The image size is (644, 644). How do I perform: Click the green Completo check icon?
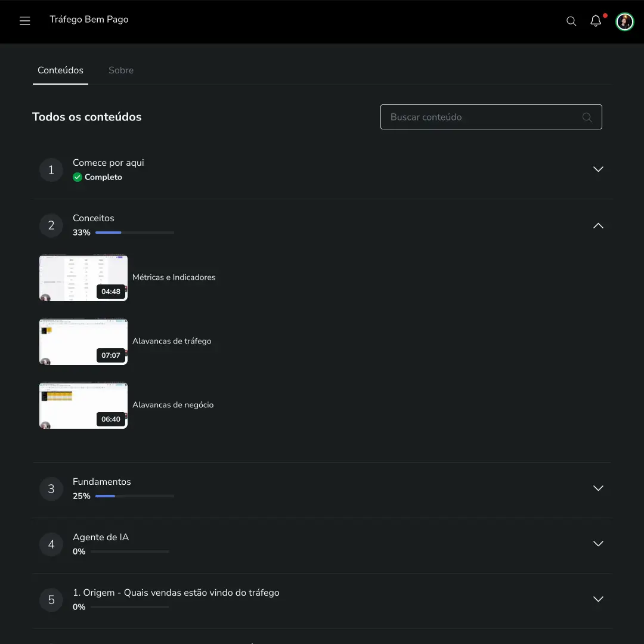pyautogui.click(x=77, y=177)
